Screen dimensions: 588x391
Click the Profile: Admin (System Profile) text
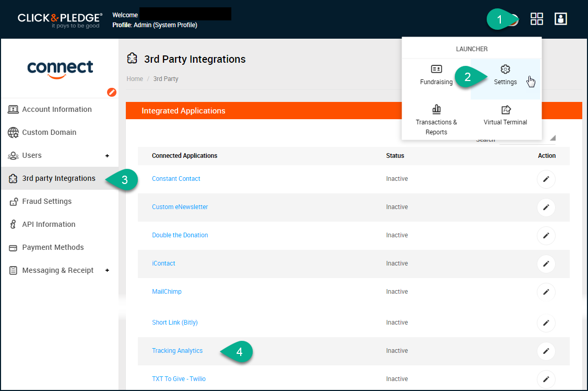click(x=155, y=25)
